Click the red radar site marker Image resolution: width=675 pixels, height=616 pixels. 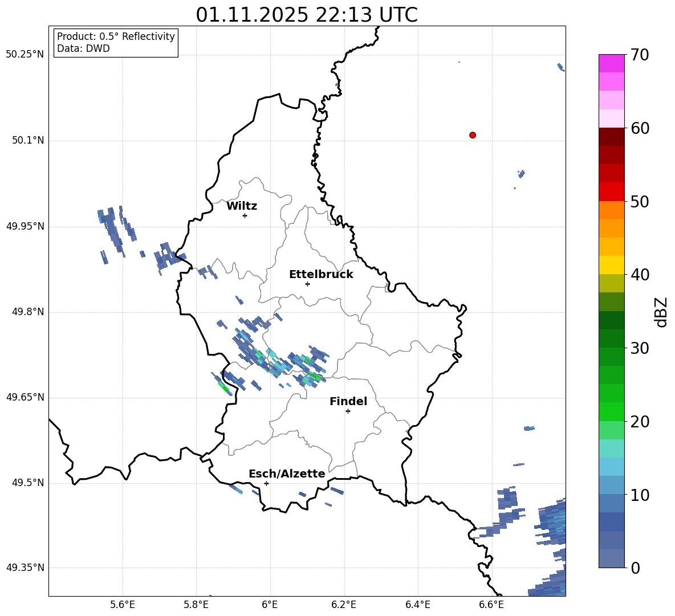click(x=472, y=135)
